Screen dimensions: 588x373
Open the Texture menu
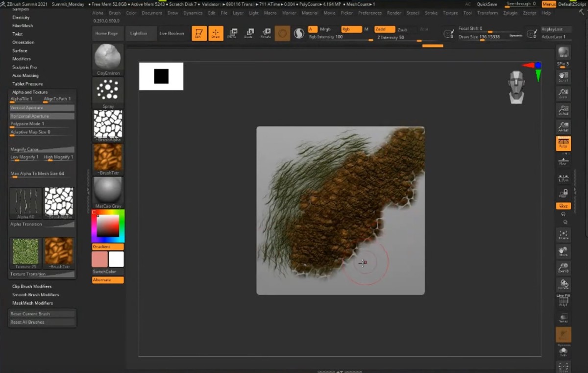pos(450,13)
